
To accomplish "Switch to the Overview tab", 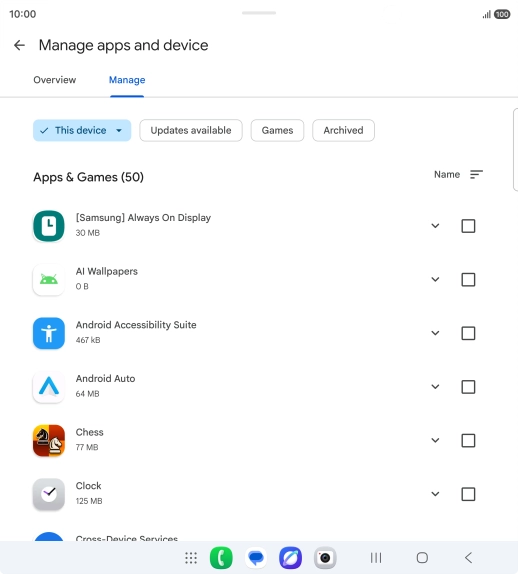I will (55, 80).
